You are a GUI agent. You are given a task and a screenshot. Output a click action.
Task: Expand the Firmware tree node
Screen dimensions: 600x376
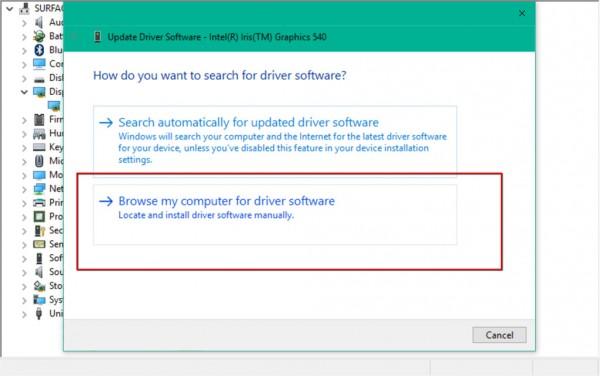(24, 120)
